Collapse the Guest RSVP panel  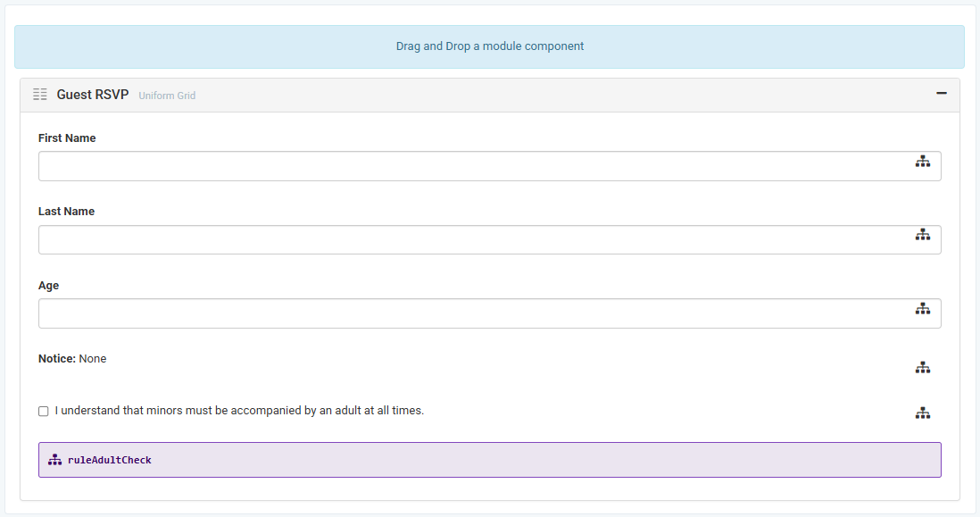pyautogui.click(x=941, y=94)
